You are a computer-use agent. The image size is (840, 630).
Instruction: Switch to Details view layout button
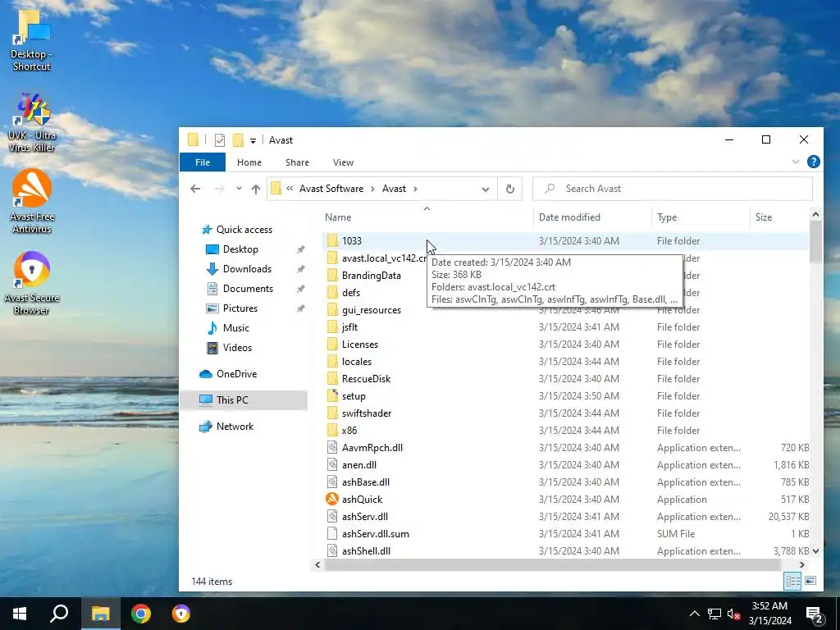coord(793,581)
